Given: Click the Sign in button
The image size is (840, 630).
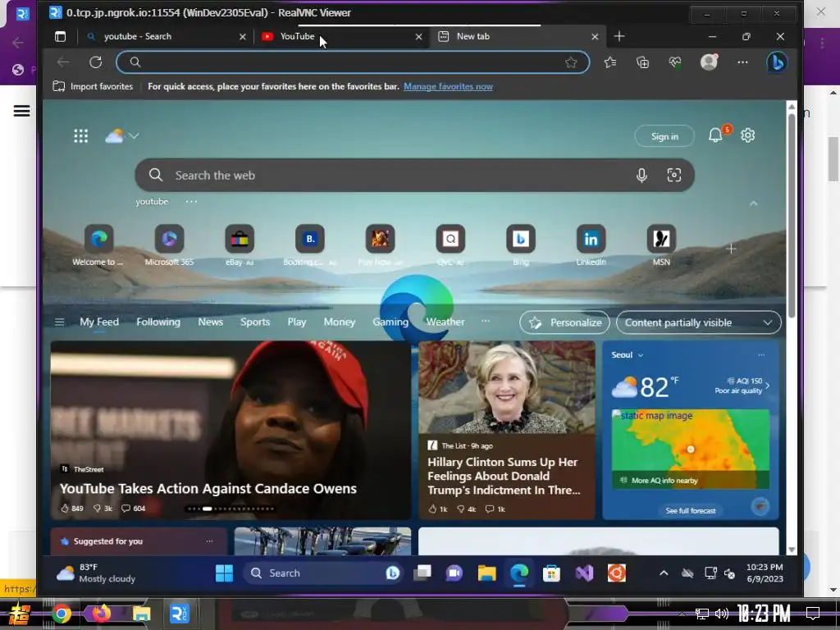Looking at the screenshot, I should click(x=664, y=136).
